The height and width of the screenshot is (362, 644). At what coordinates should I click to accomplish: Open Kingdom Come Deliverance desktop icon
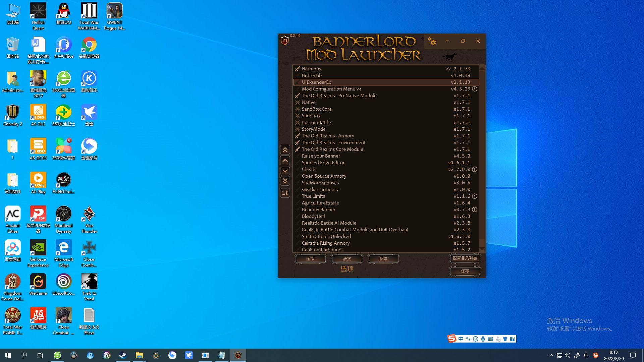13,287
